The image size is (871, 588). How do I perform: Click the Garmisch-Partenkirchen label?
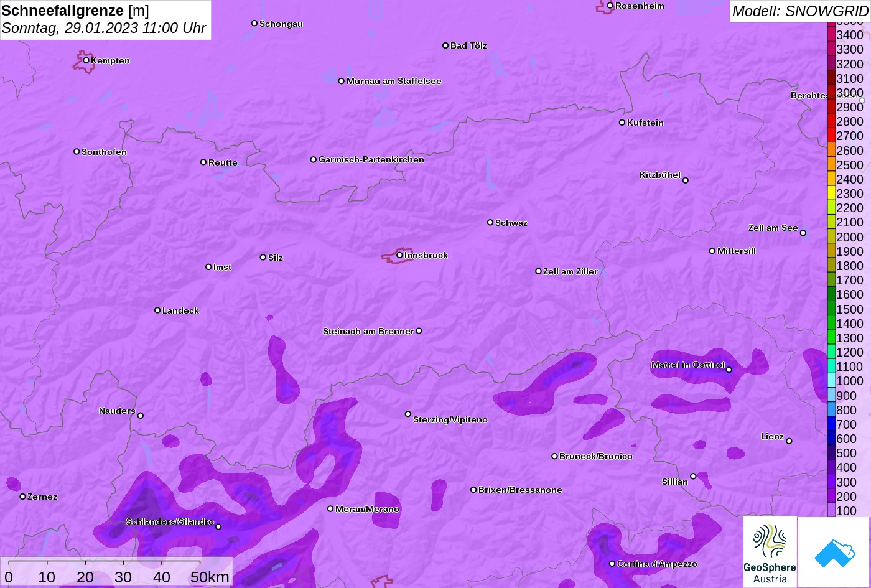pos(371,159)
